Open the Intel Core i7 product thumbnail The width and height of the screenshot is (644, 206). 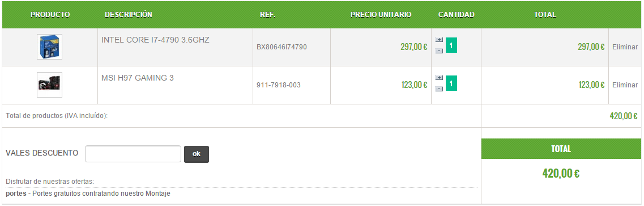click(x=50, y=47)
